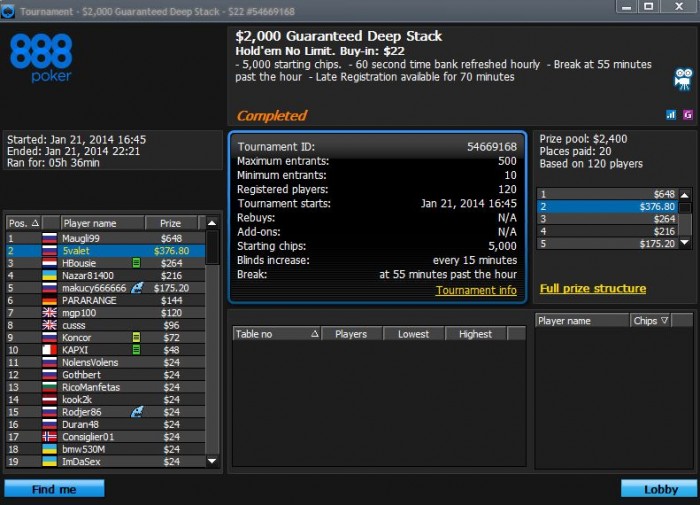Screen dimensions: 700x505
Task: Click the Norwegian flag next to Consiglier01
Action: click(x=50, y=437)
